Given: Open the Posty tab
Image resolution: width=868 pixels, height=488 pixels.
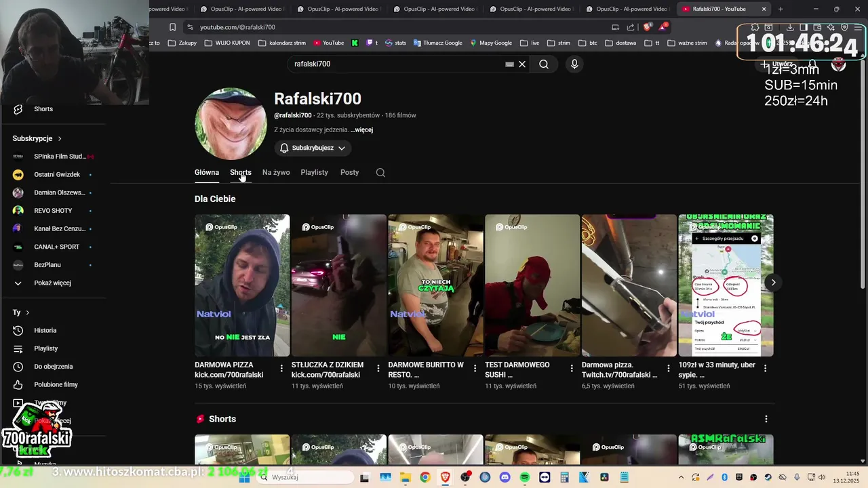Looking at the screenshot, I should coord(349,172).
